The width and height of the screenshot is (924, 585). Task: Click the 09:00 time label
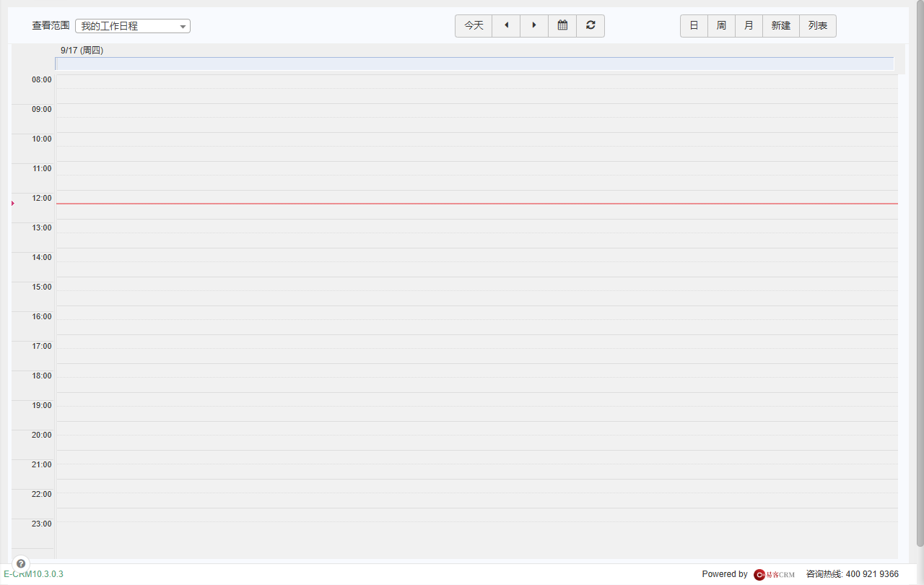(x=42, y=109)
